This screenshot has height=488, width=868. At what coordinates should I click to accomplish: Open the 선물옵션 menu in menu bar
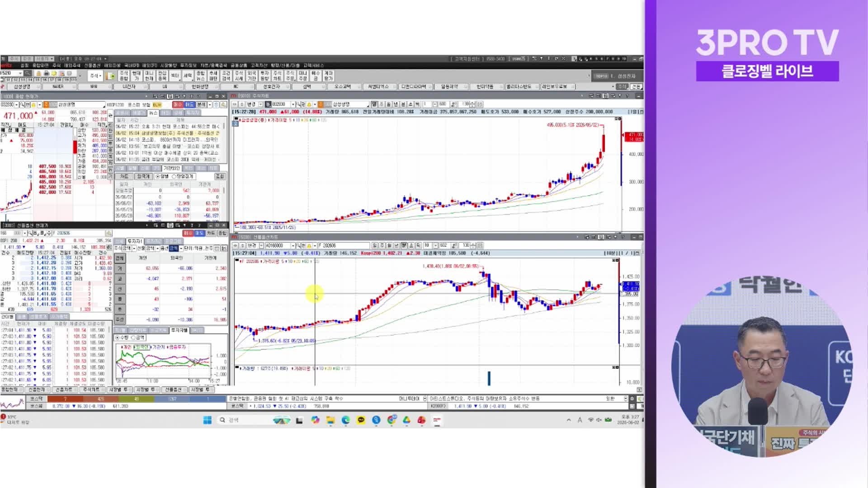point(93,66)
